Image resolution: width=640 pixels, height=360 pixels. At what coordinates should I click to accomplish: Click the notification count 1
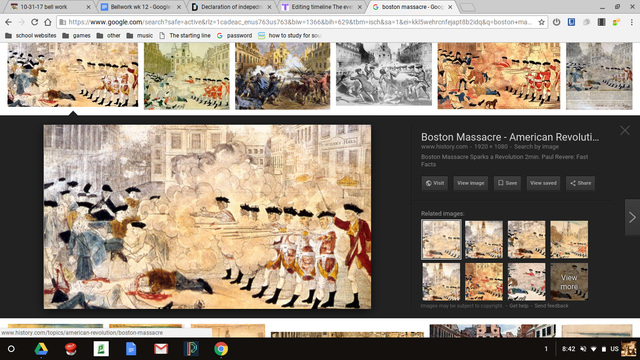coord(546,349)
